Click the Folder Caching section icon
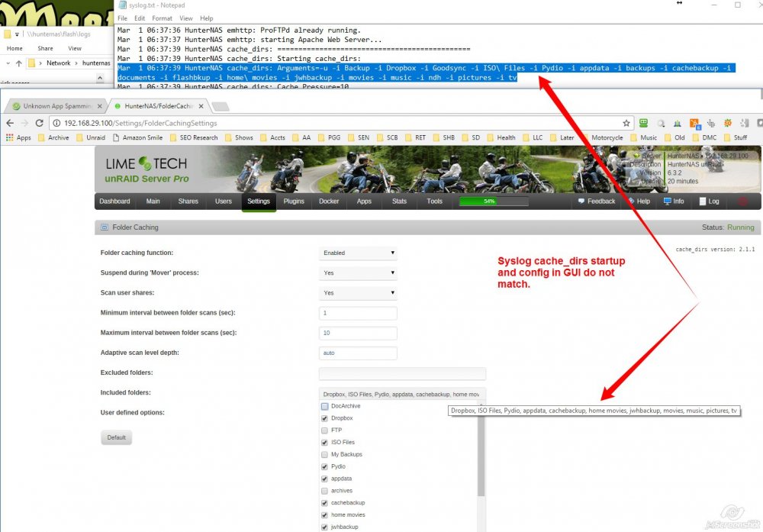This screenshot has width=763, height=532. 104,227
